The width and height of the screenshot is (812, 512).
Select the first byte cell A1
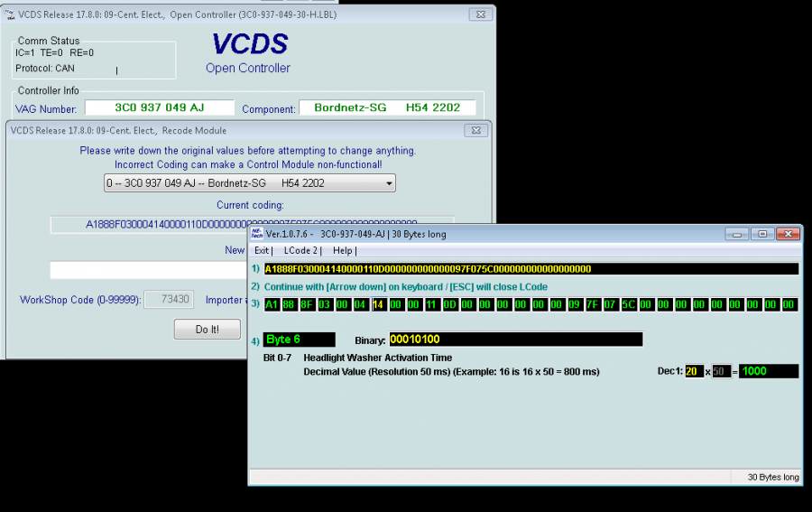point(272,304)
